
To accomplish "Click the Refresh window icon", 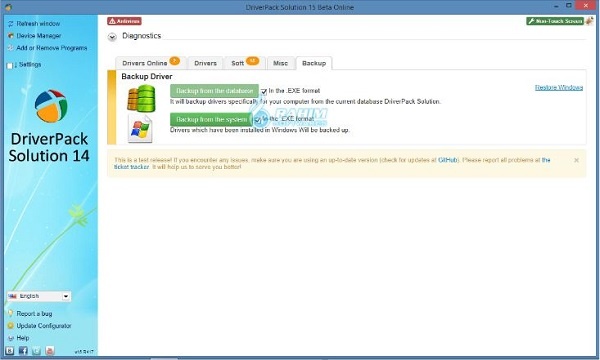I will [11, 24].
